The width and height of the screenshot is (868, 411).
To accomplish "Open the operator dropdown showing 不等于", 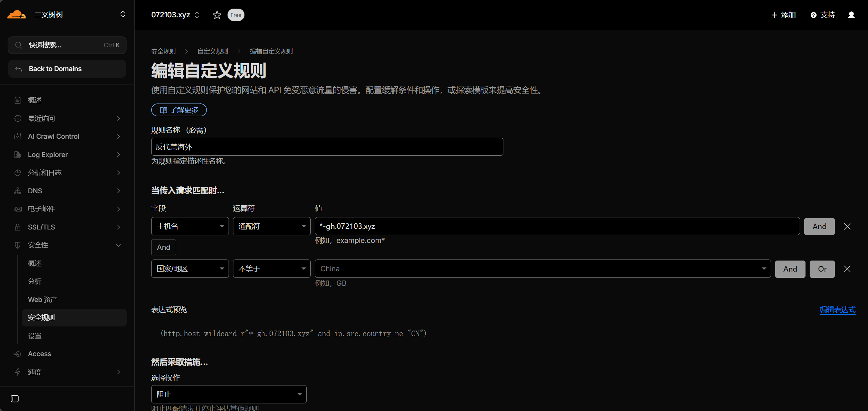I will [x=271, y=269].
